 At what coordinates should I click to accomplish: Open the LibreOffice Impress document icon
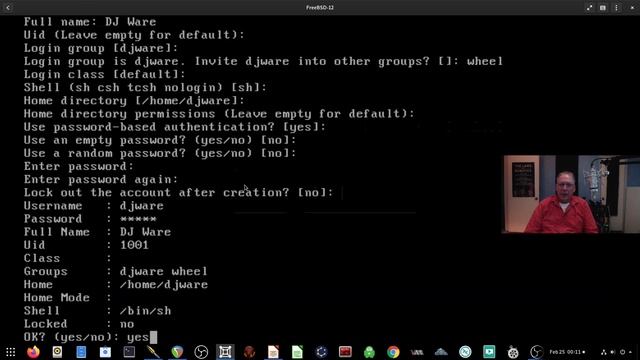(x=273, y=352)
